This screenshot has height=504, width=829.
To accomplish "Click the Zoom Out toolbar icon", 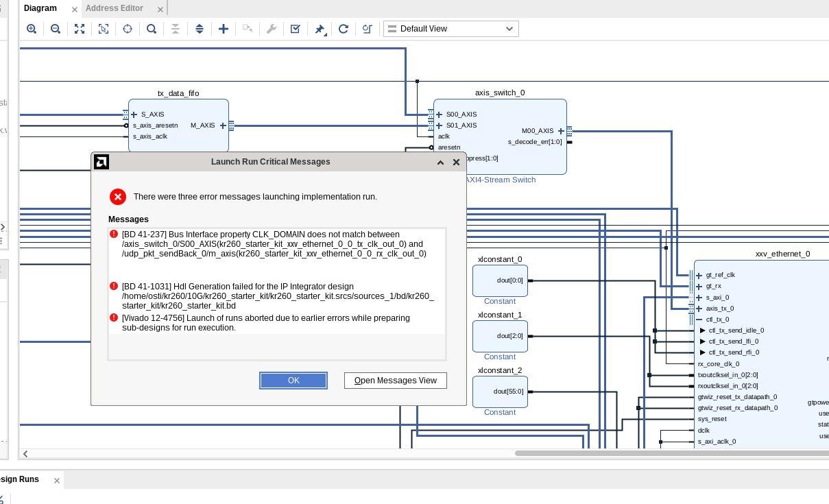I will click(x=56, y=29).
